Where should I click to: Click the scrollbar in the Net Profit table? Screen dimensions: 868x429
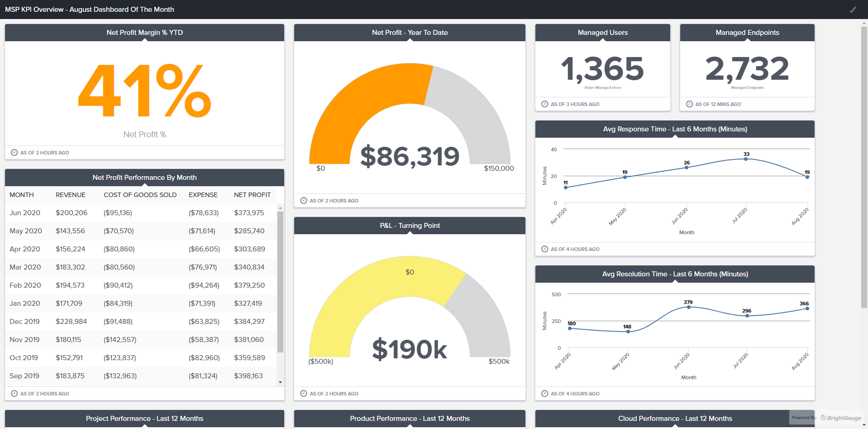(x=281, y=272)
